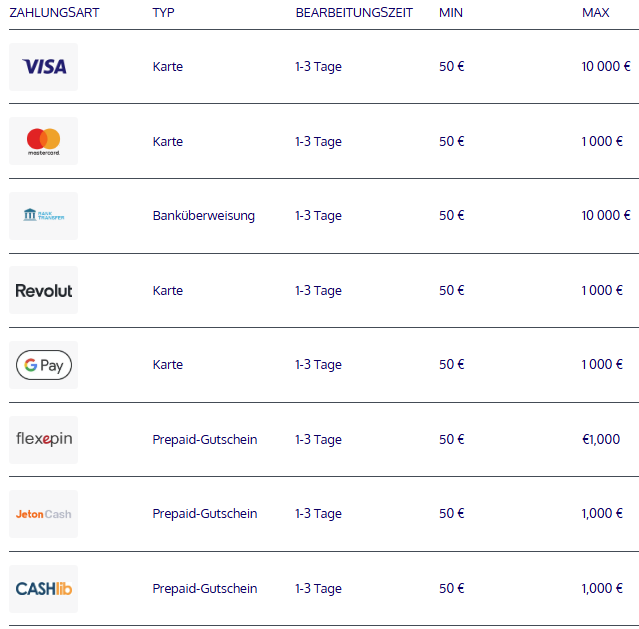Select the Google Pay logo
This screenshot has height=629, width=639.
click(x=44, y=365)
